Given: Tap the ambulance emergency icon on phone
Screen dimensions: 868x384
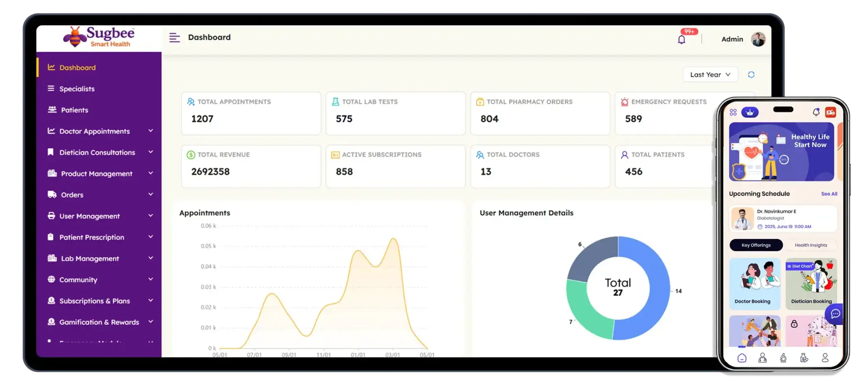Looking at the screenshot, I should (830, 112).
